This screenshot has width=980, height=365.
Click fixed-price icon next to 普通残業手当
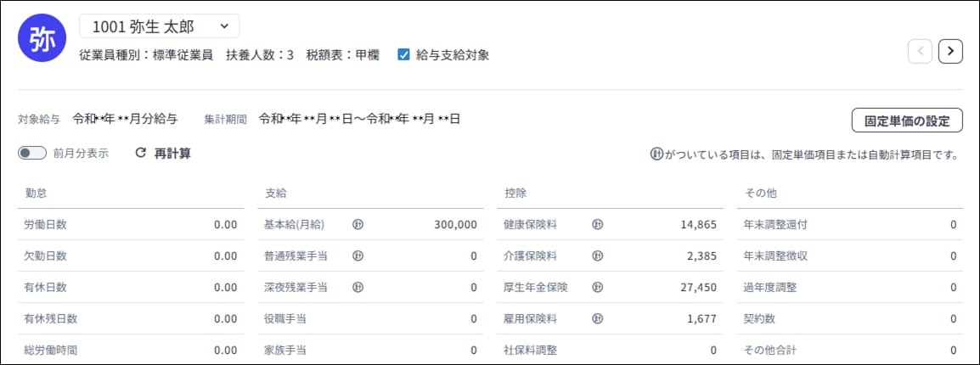[x=358, y=255]
